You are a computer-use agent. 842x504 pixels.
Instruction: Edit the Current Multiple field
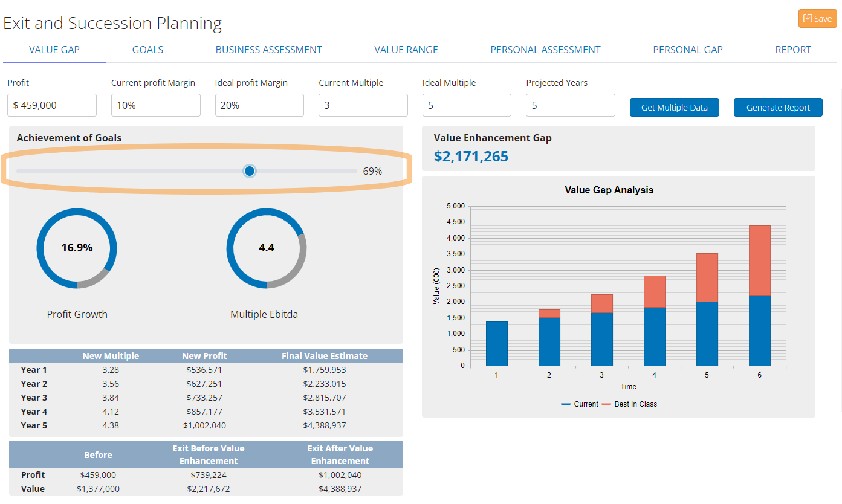click(363, 105)
